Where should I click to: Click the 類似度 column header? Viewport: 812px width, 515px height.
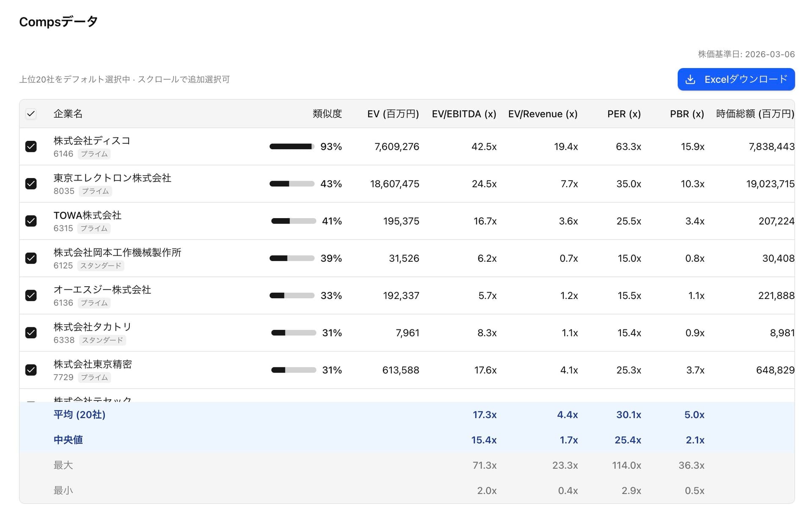pos(327,114)
